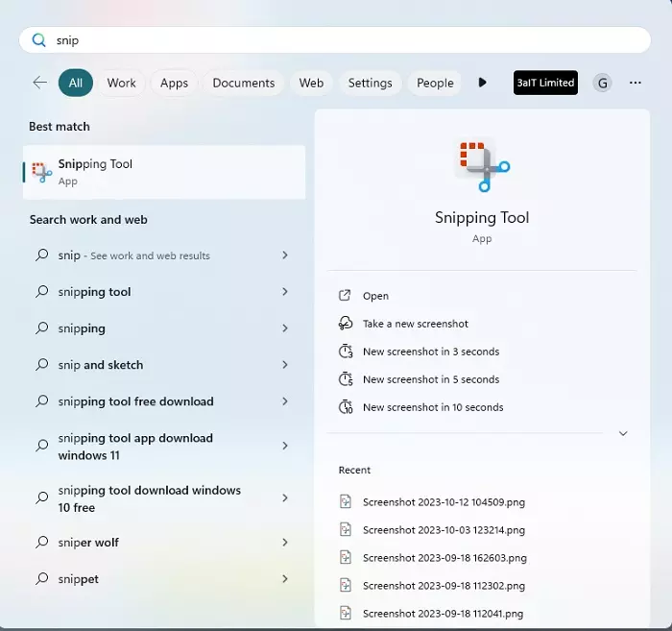672x631 pixels.
Task: Click 'snipping tool app download windows 11' text
Action: 135,447
